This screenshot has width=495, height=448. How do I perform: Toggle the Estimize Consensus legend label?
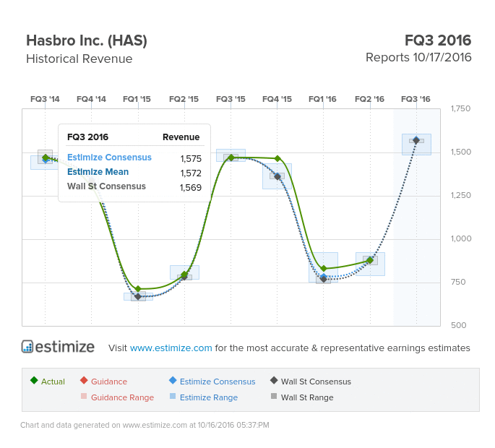[218, 382]
